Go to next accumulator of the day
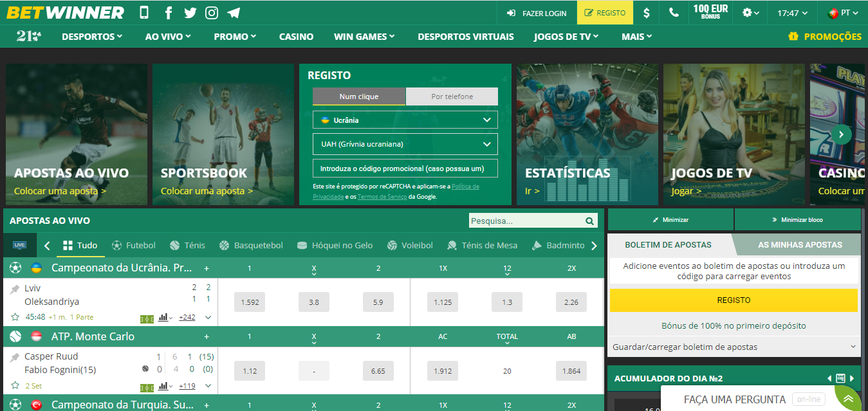The image size is (868, 411). click(x=852, y=378)
